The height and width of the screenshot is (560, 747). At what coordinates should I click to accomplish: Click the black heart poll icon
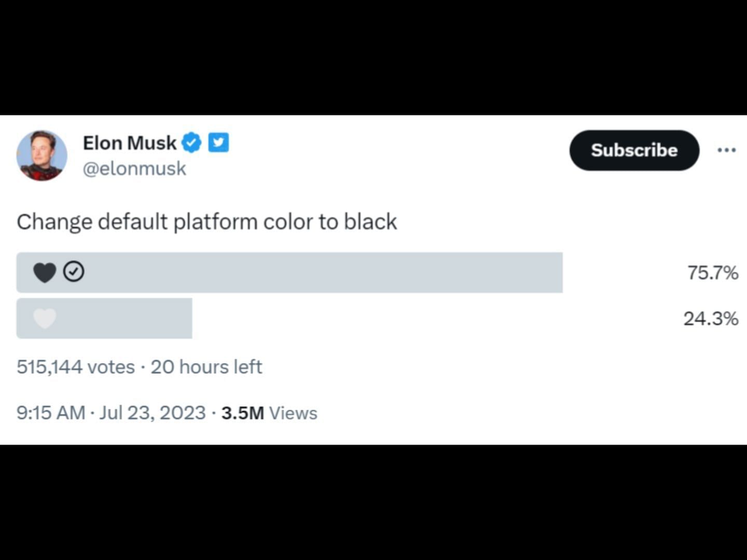point(45,272)
